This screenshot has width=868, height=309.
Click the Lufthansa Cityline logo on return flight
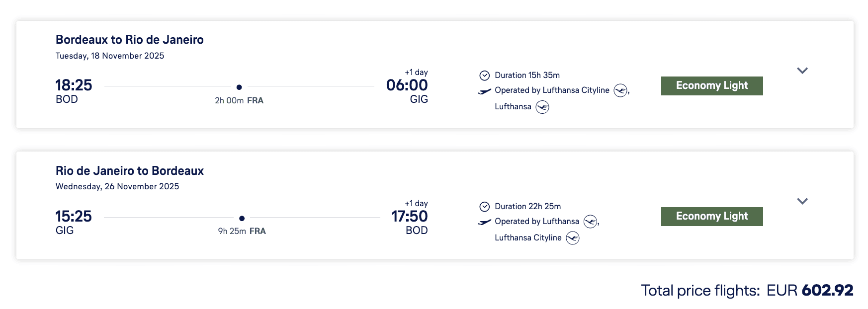coord(572,238)
